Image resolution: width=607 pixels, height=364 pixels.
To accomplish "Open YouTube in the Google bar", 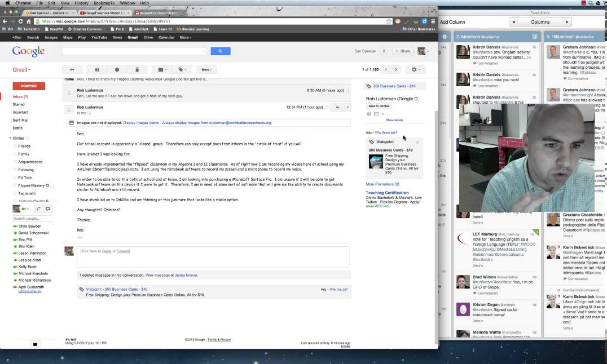I will tap(99, 38).
